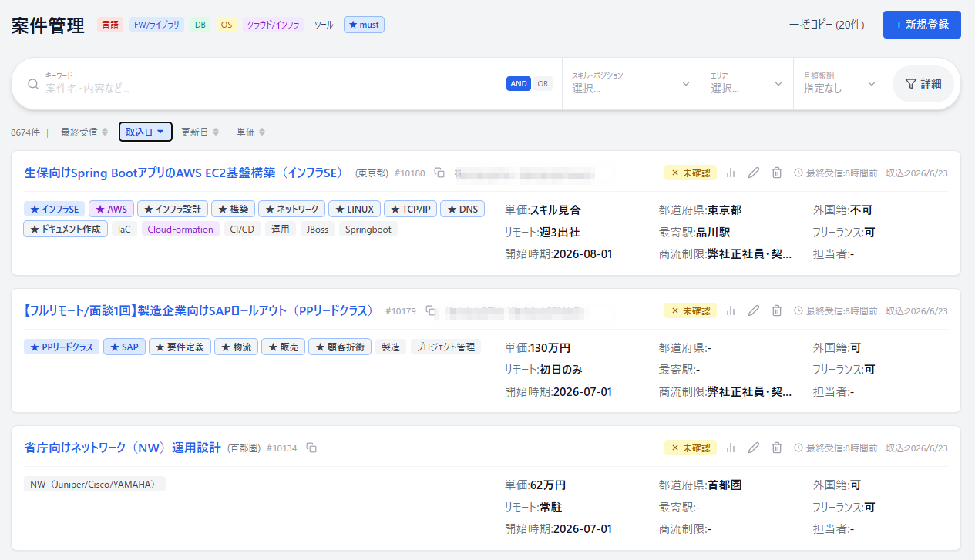Click the ★ ネットワーク skill tag
The width and height of the screenshot is (975, 560).
[291, 209]
